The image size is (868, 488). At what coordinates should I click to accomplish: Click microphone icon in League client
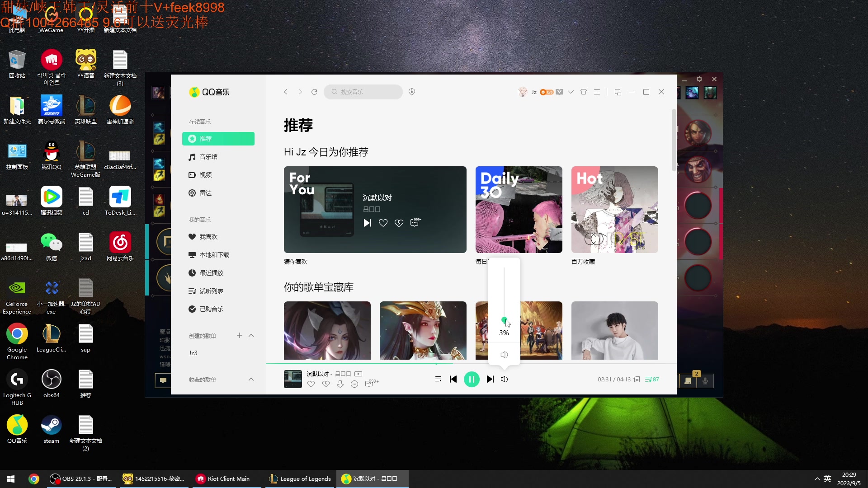705,381
